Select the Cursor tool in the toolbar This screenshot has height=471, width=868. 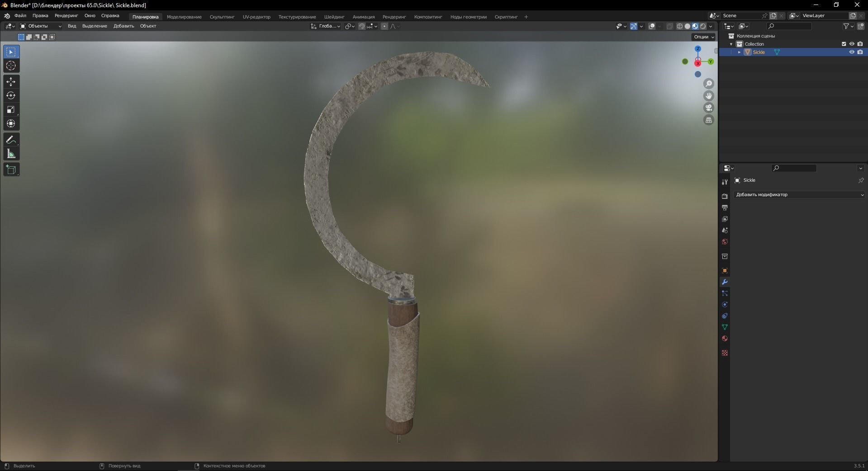[x=11, y=66]
